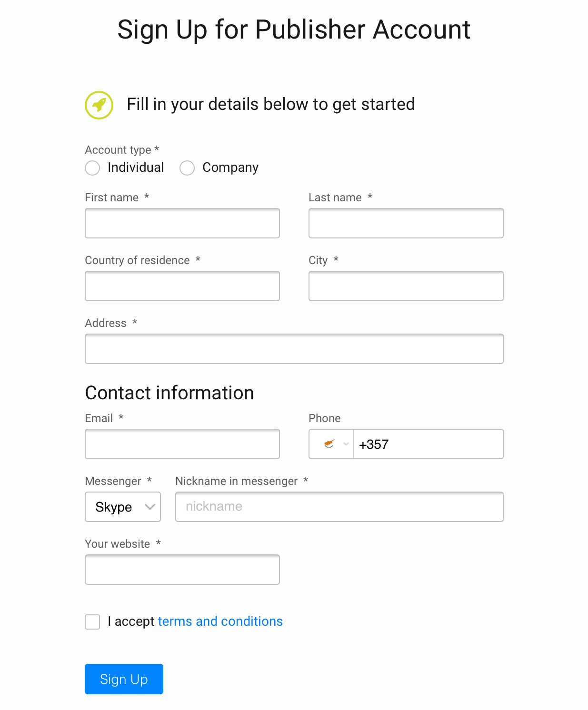588x710 pixels.
Task: Select the Company account type
Action: [187, 168]
